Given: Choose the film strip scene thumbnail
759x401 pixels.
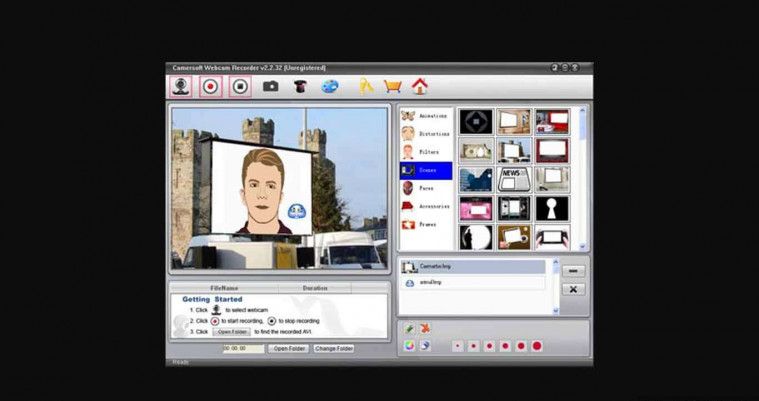Looking at the screenshot, I should [514, 209].
